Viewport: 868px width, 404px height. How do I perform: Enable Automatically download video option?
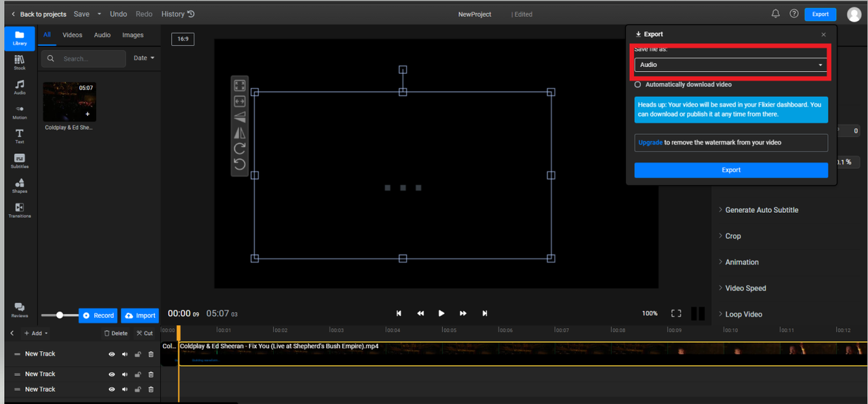[637, 85]
